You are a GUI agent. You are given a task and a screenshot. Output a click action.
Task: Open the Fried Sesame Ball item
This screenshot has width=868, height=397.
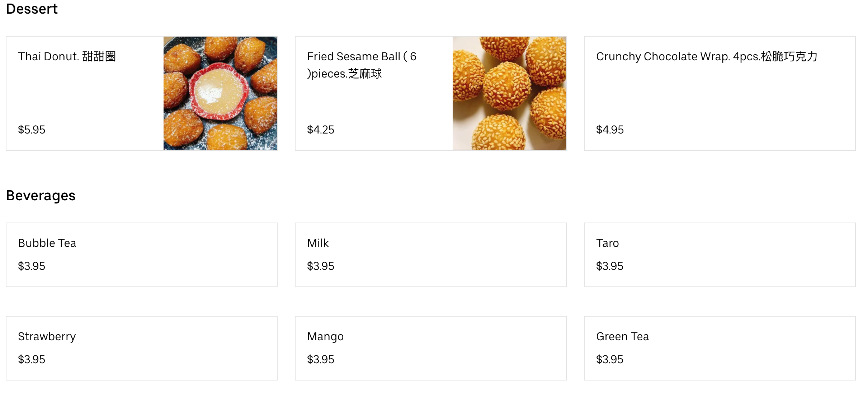click(x=362, y=65)
